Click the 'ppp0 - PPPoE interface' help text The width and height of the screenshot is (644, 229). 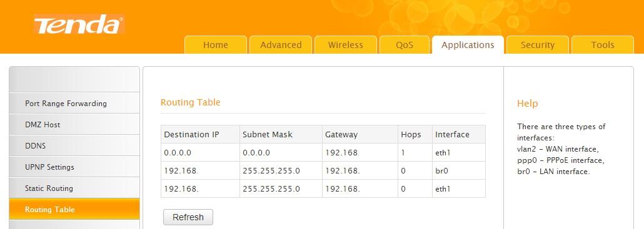click(x=561, y=160)
